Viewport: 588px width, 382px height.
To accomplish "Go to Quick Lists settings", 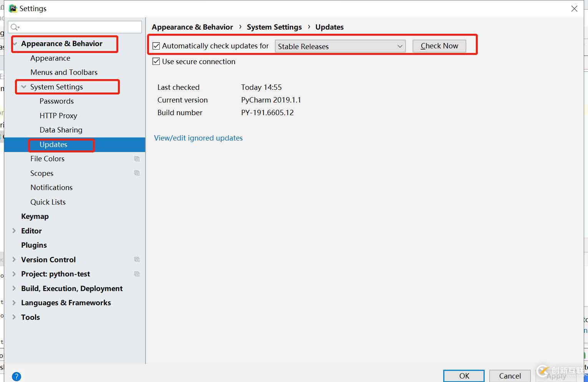I will (48, 202).
